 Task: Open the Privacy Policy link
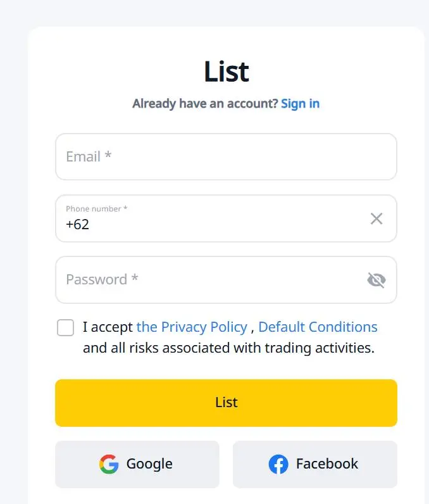tap(192, 327)
